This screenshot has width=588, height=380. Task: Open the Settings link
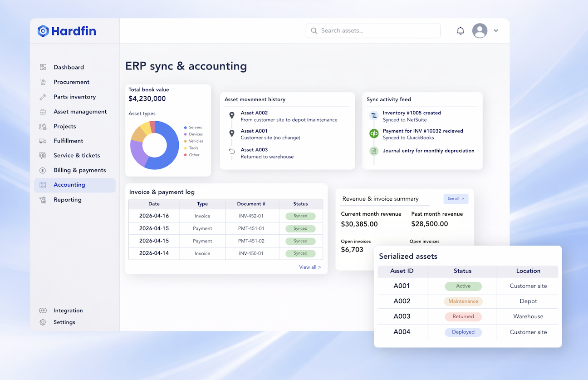point(64,322)
